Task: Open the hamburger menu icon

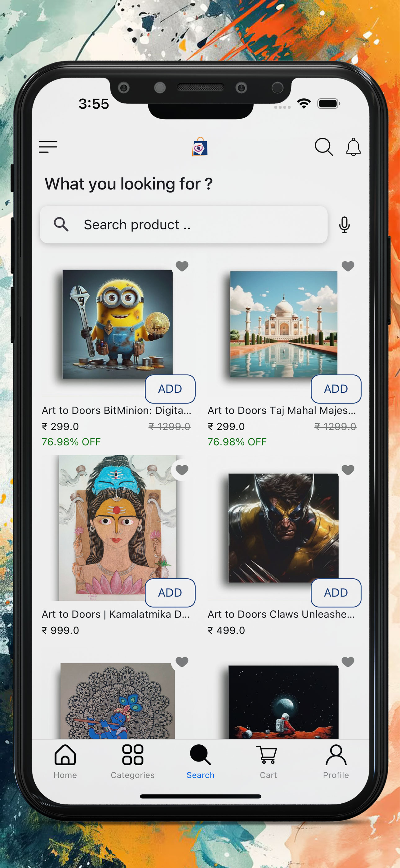Action: point(48,147)
